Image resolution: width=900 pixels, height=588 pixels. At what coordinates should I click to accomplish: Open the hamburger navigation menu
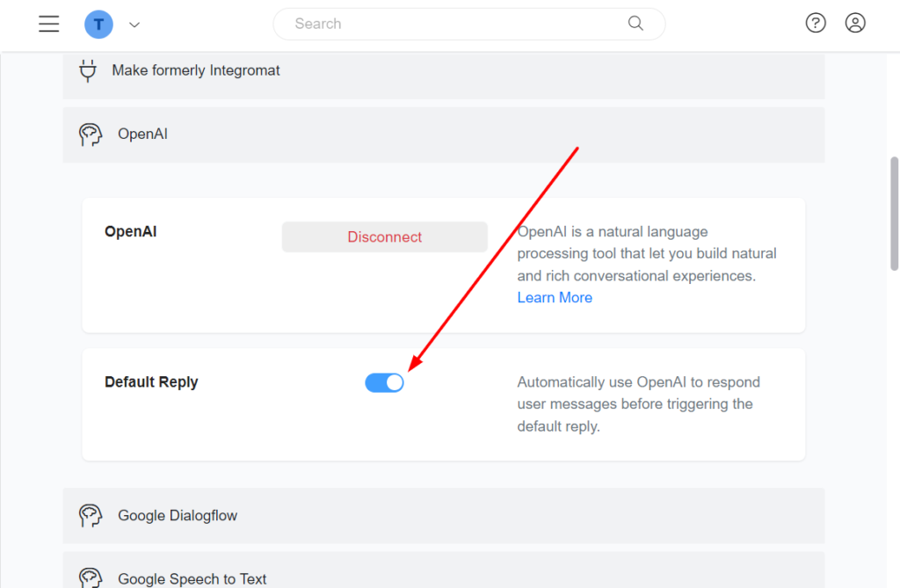pyautogui.click(x=49, y=24)
